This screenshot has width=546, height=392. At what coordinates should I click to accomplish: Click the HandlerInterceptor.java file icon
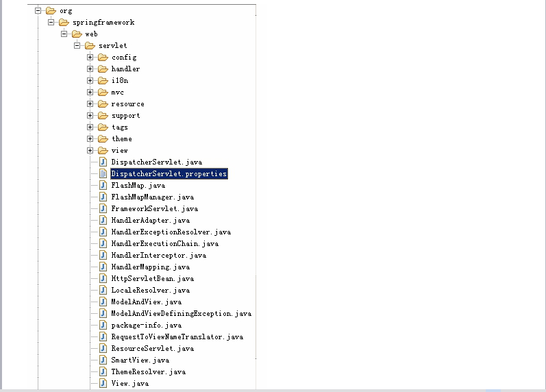click(x=103, y=255)
